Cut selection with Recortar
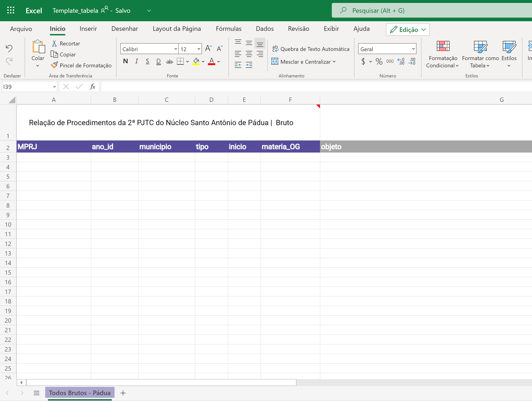The image size is (532, 401). click(x=66, y=44)
